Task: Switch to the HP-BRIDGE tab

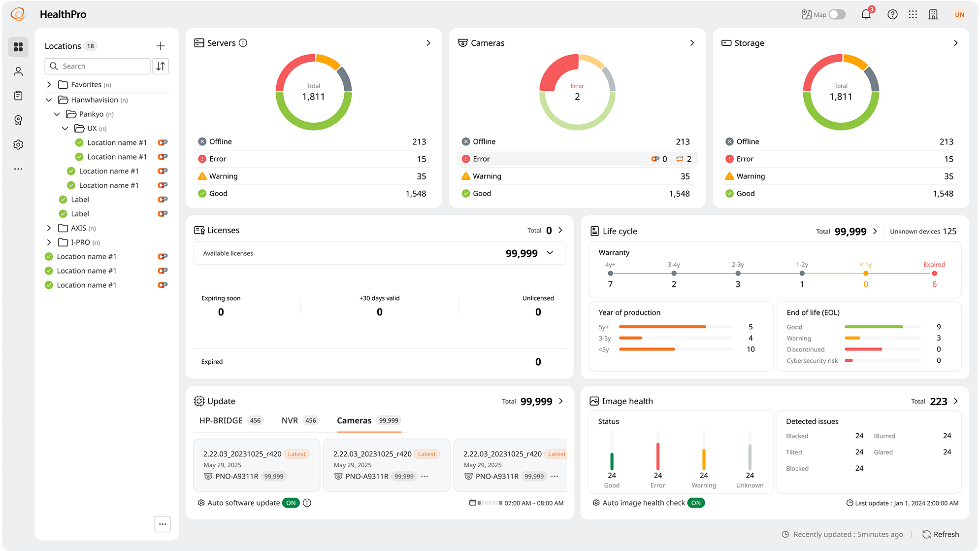Action: tap(231, 420)
